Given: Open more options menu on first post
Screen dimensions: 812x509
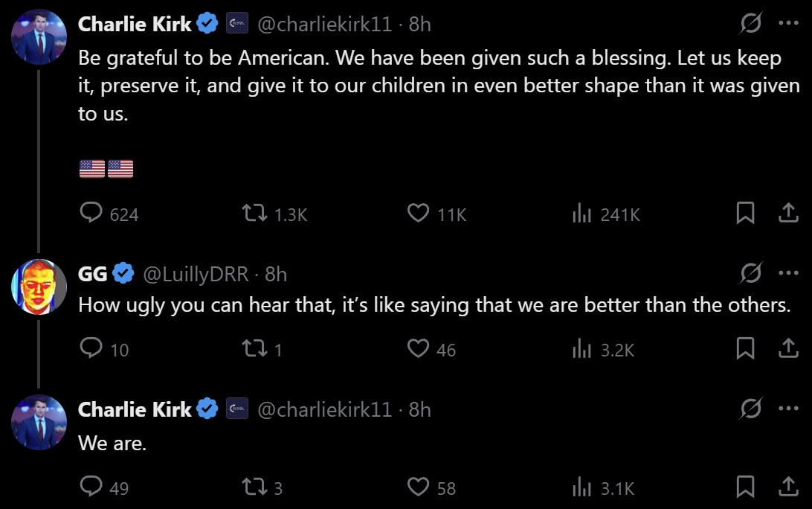Looking at the screenshot, I should click(787, 24).
